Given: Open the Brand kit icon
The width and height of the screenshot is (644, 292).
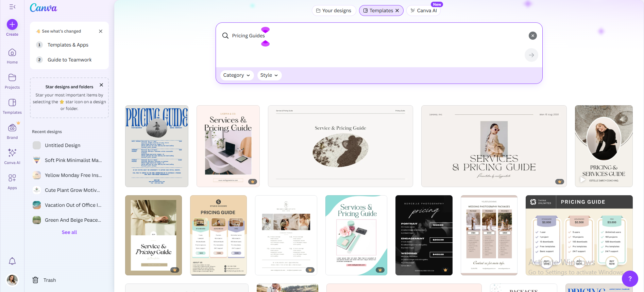Looking at the screenshot, I should 12,128.
